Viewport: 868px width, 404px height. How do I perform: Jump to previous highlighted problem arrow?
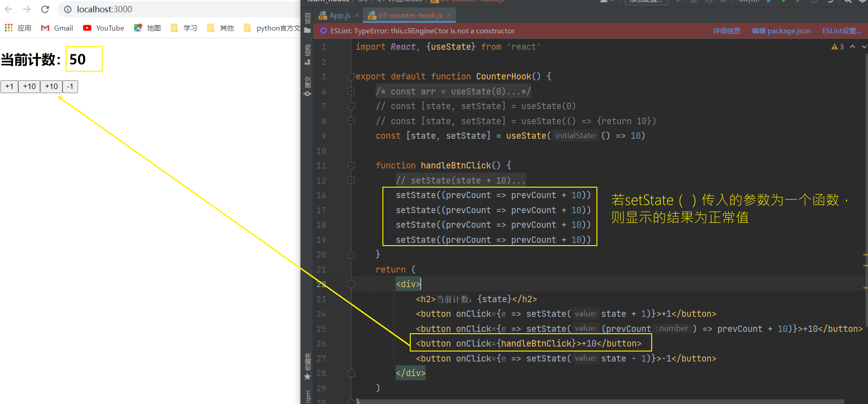852,47
